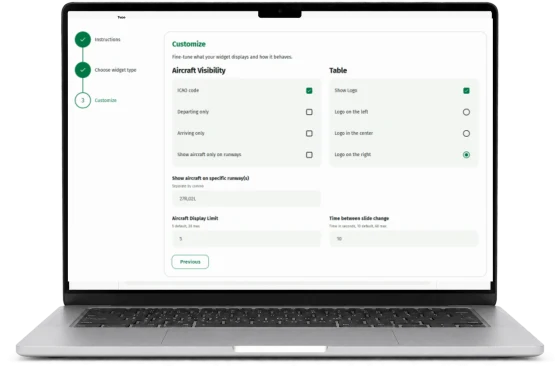Enable the Departing only checkbox
Viewport: 560px width, 366px height.
(x=309, y=112)
